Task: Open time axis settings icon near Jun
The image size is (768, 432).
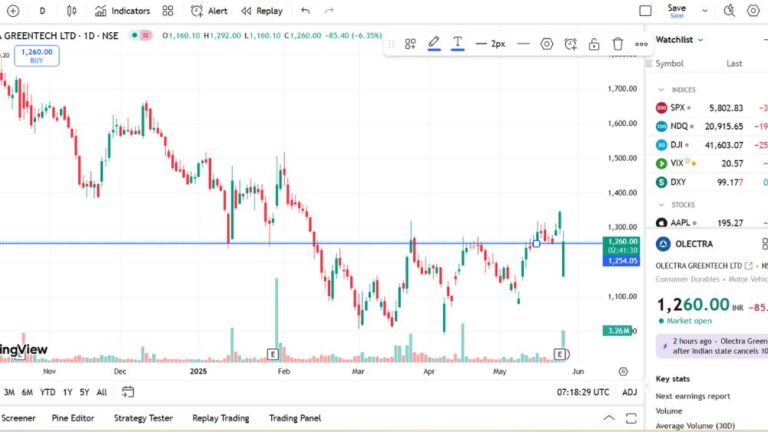Action: 623,372
